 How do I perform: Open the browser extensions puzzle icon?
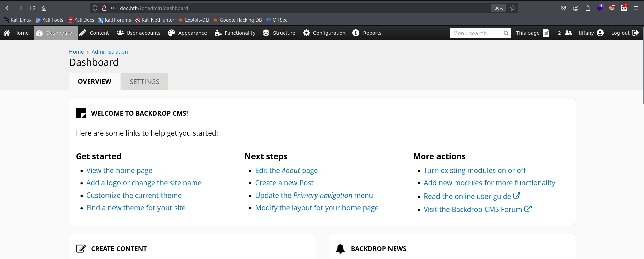click(588, 8)
